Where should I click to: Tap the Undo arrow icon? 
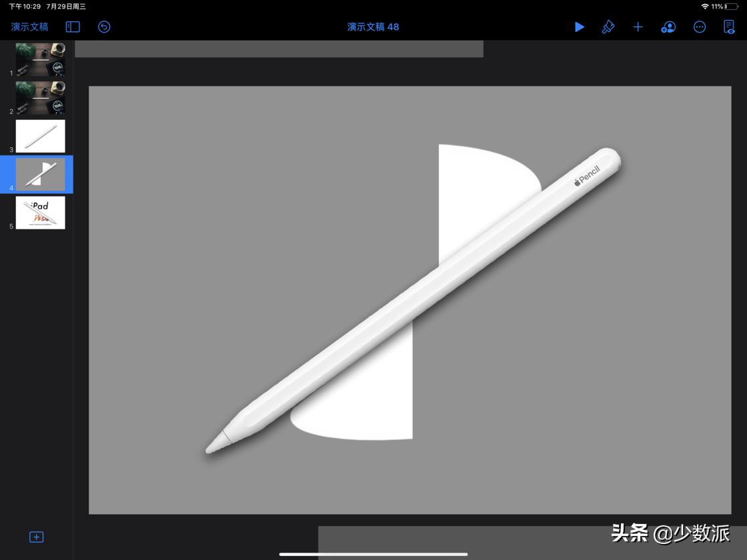pos(104,27)
